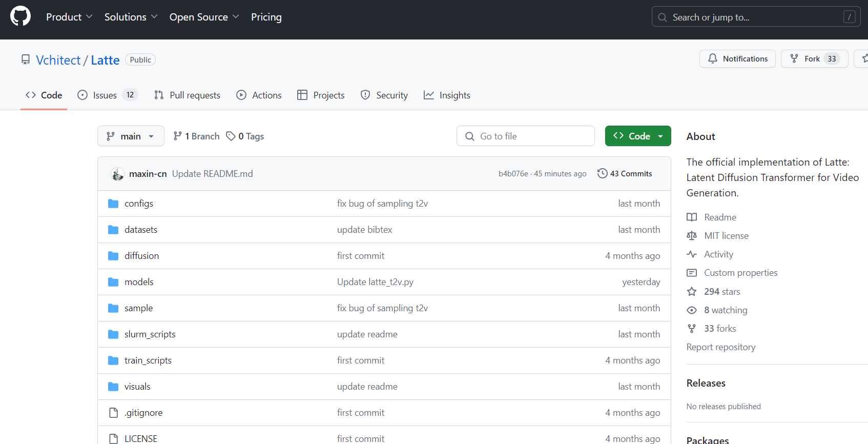Image resolution: width=868 pixels, height=444 pixels.
Task: Click the slash shortcut key hint
Action: 849,17
